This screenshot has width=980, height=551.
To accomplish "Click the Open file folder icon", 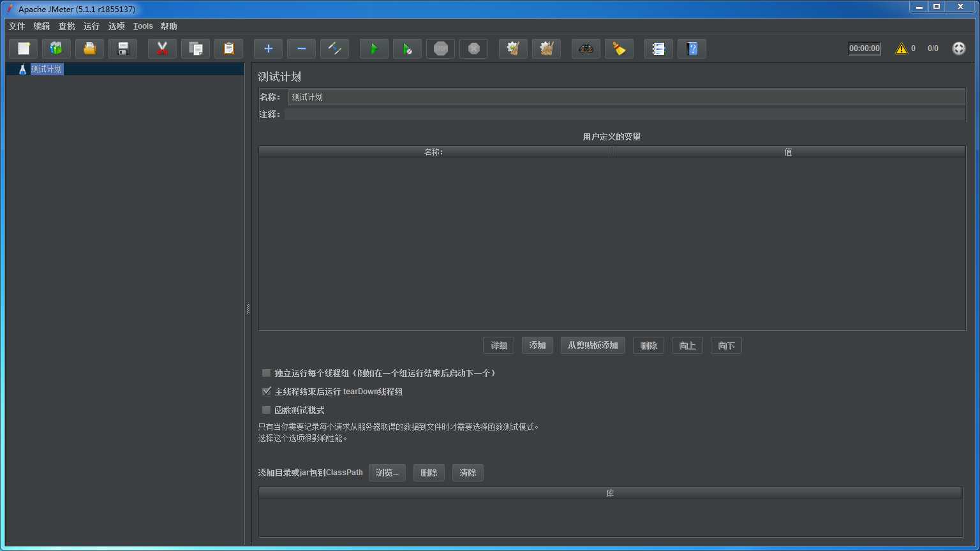I will coord(90,48).
